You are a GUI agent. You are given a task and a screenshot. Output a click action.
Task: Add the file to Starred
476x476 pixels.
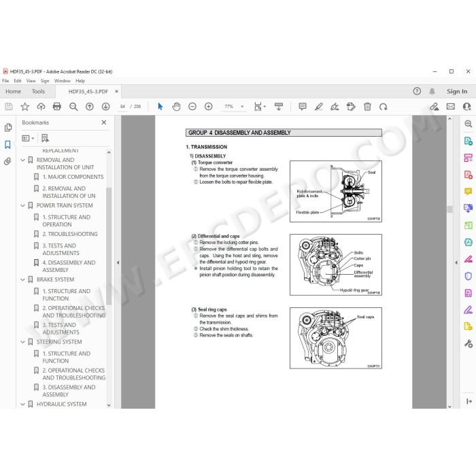point(25,107)
